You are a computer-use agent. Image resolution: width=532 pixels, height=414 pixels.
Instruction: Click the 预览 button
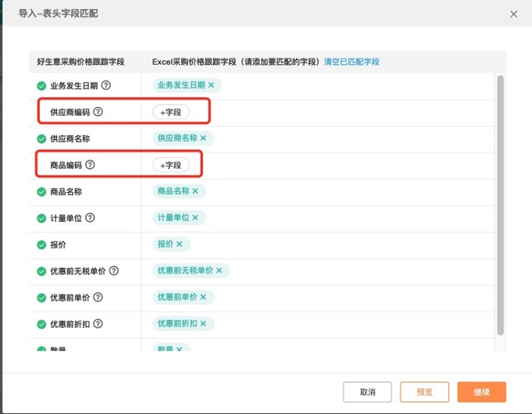click(424, 392)
